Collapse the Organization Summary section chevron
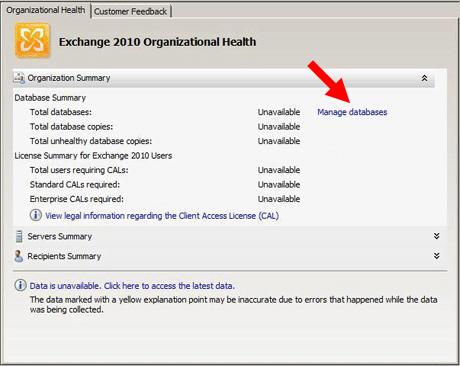This screenshot has height=366, width=460. (x=424, y=78)
